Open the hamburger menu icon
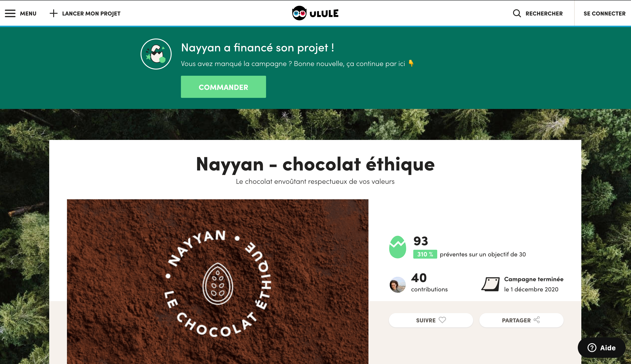The image size is (631, 364). (x=10, y=14)
